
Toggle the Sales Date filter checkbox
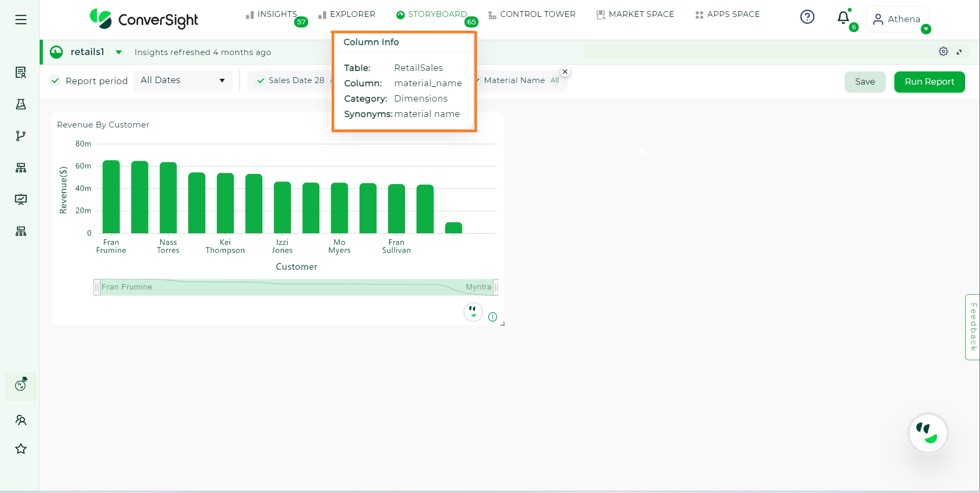[x=261, y=80]
